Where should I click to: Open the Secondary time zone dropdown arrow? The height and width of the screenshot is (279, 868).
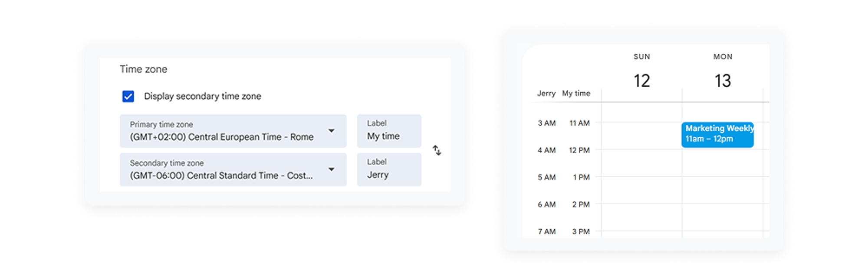(332, 169)
